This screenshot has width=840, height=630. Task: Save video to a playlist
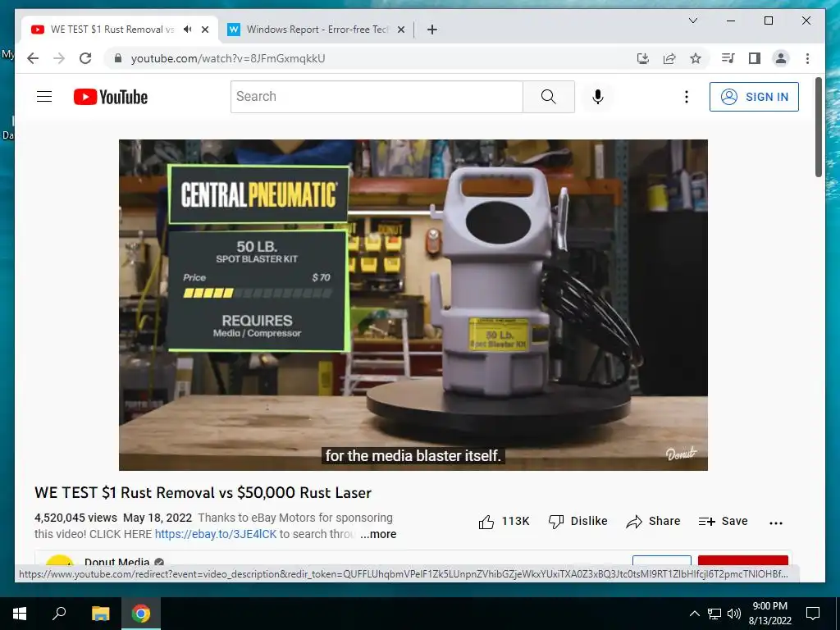click(724, 521)
